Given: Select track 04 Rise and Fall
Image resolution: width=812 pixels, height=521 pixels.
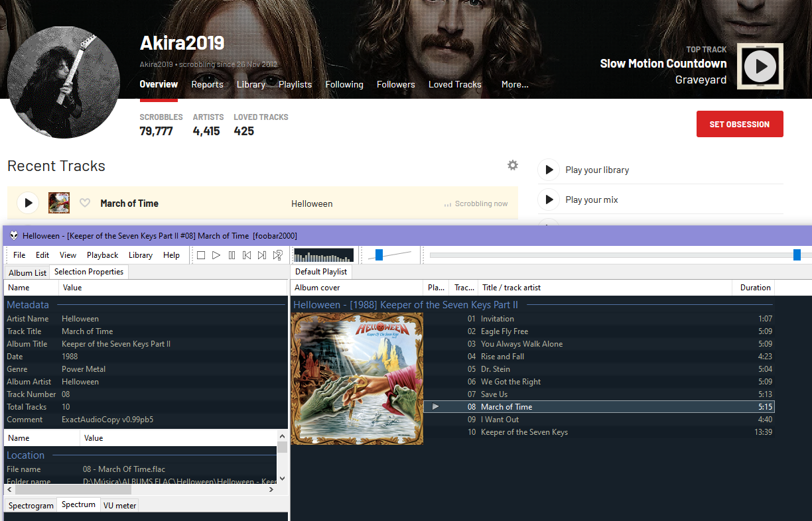Looking at the screenshot, I should (599, 357).
